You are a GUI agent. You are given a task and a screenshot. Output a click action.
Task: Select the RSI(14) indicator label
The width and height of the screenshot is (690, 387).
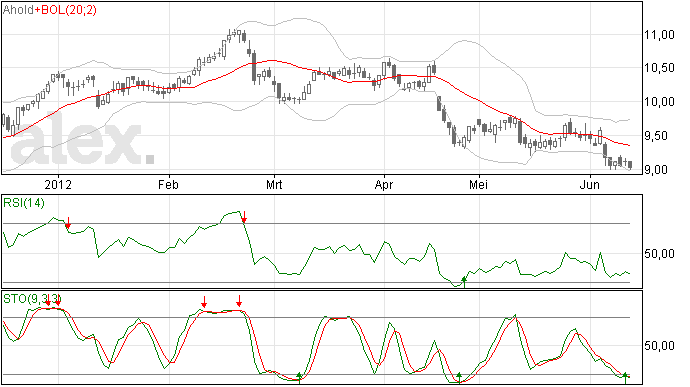(24, 203)
